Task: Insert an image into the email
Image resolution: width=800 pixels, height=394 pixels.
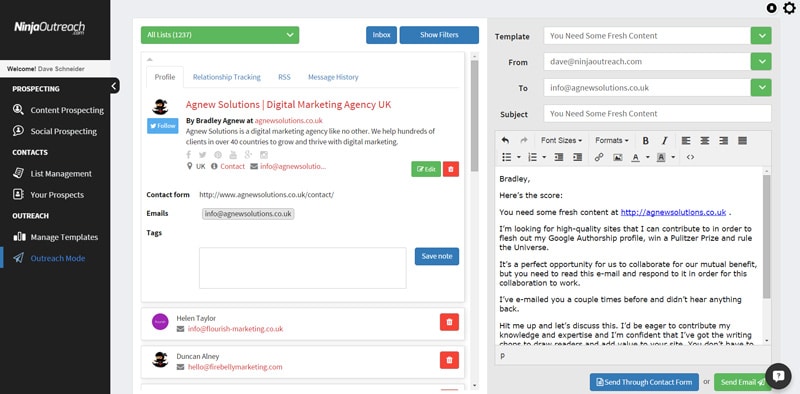Action: (x=617, y=157)
